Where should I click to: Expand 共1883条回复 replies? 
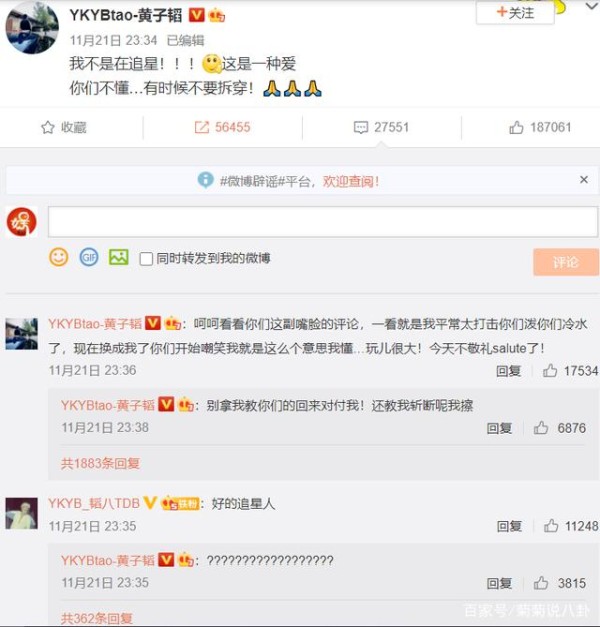click(100, 463)
